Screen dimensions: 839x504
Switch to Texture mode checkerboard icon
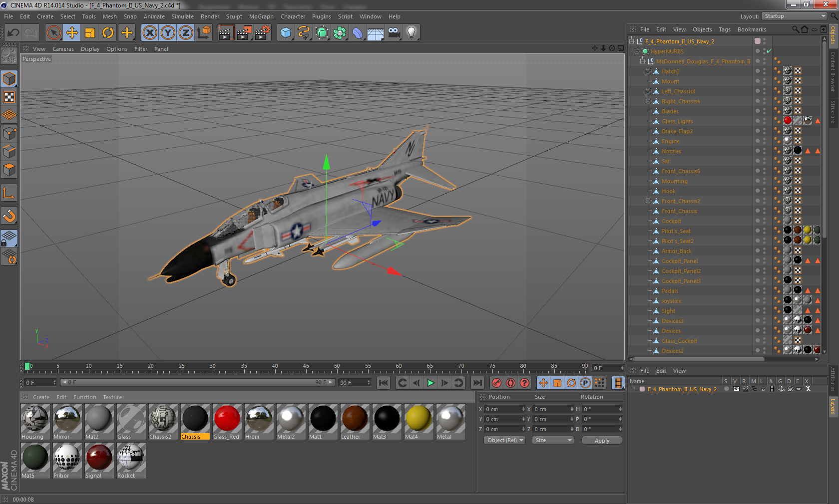coord(9,97)
